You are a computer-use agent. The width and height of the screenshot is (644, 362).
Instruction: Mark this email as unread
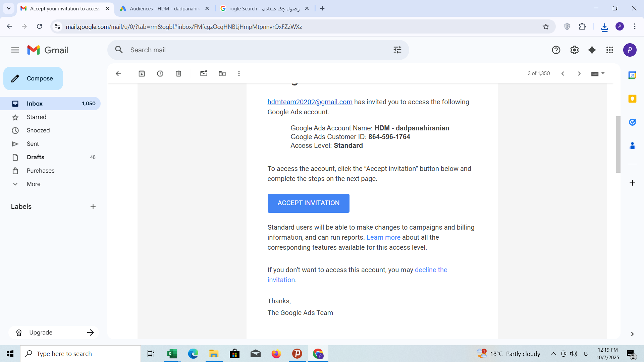click(204, 73)
